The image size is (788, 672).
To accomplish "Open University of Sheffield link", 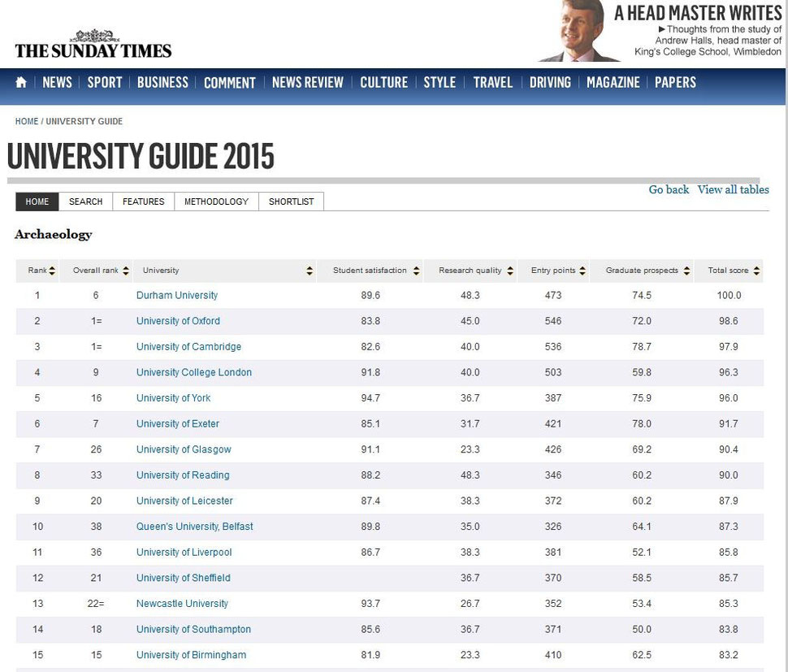I will click(x=183, y=578).
